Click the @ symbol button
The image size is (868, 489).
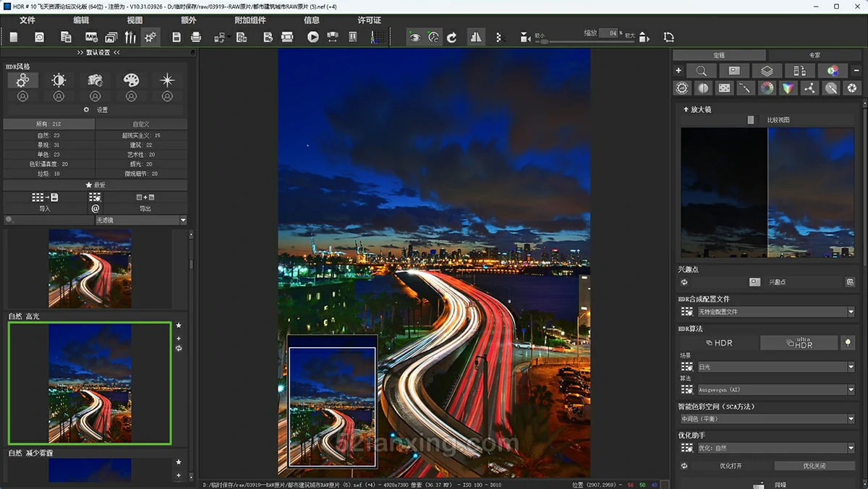click(x=95, y=208)
